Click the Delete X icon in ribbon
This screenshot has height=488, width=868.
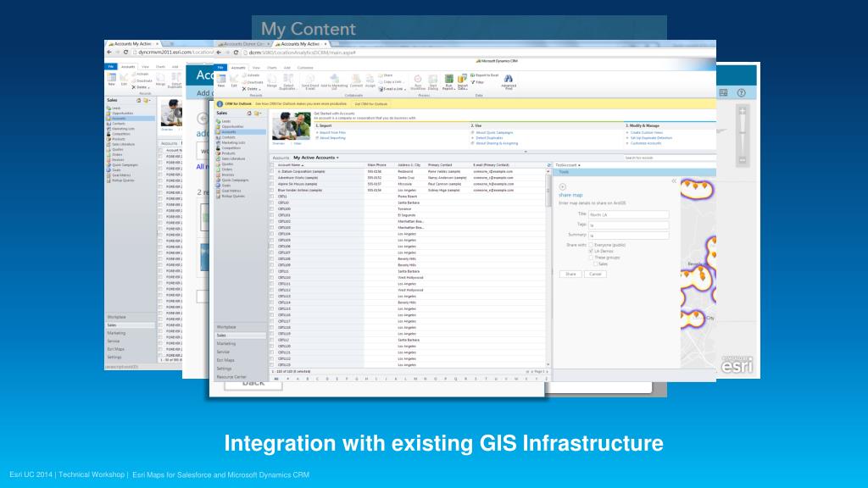pyautogui.click(x=244, y=88)
